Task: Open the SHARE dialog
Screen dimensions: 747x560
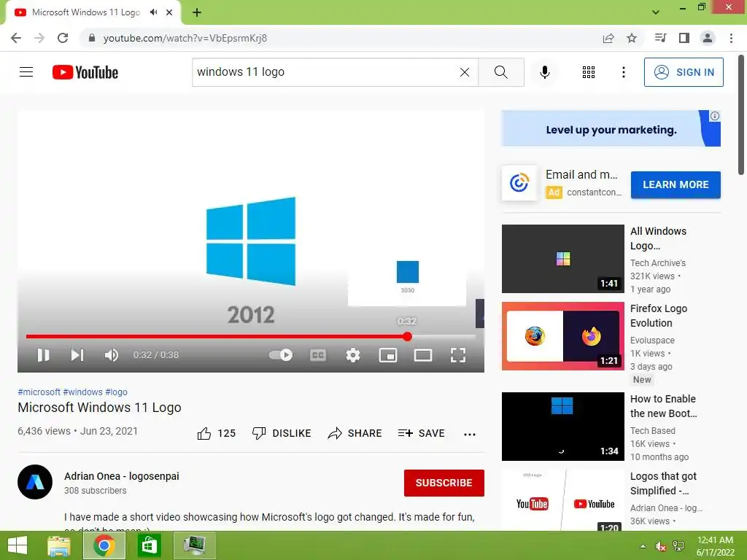Action: [x=355, y=433]
